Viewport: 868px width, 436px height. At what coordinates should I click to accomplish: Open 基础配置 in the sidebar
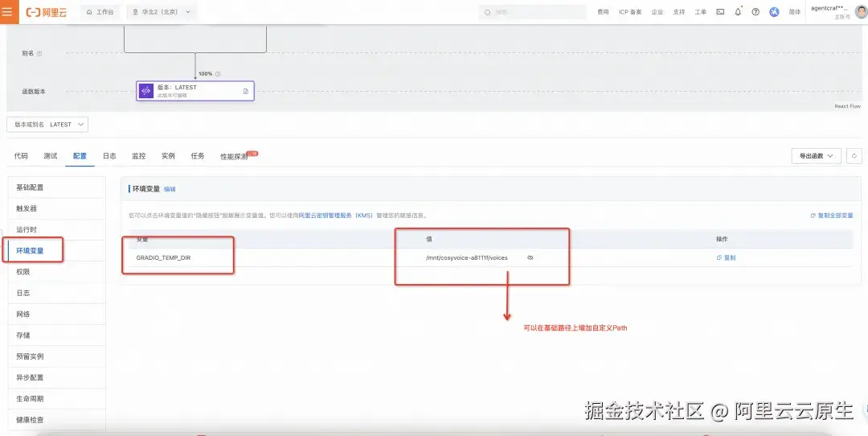[x=57, y=187]
